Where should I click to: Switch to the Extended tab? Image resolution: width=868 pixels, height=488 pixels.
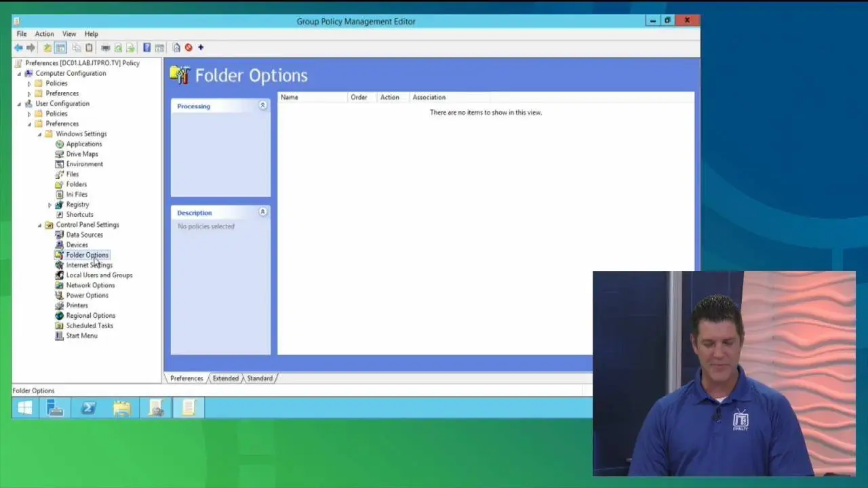pos(226,378)
